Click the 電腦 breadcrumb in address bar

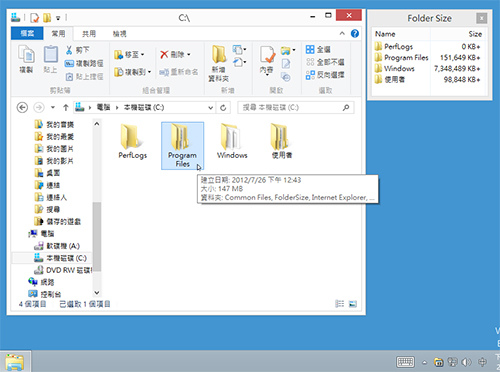point(103,107)
